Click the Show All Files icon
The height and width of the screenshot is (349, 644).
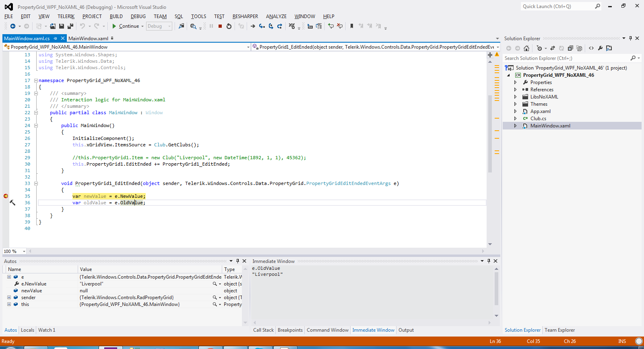[579, 48]
